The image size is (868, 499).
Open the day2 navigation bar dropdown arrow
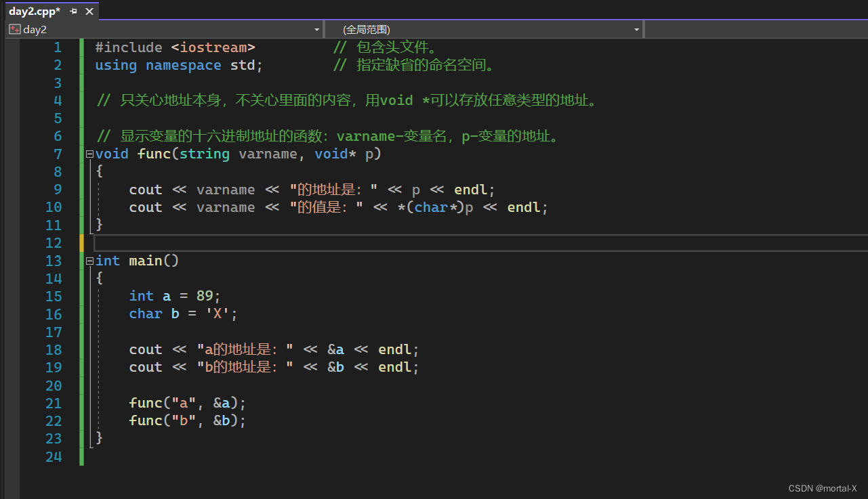pyautogui.click(x=316, y=29)
